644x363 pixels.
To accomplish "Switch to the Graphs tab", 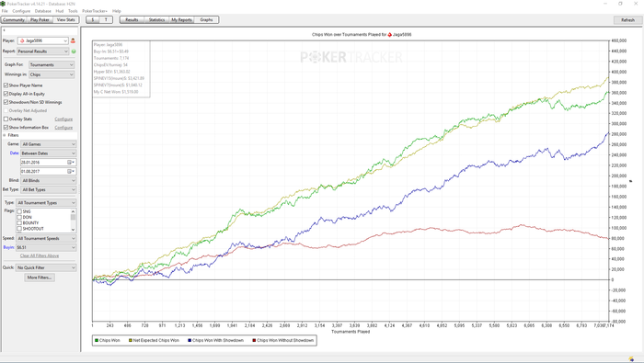I will 206,19.
